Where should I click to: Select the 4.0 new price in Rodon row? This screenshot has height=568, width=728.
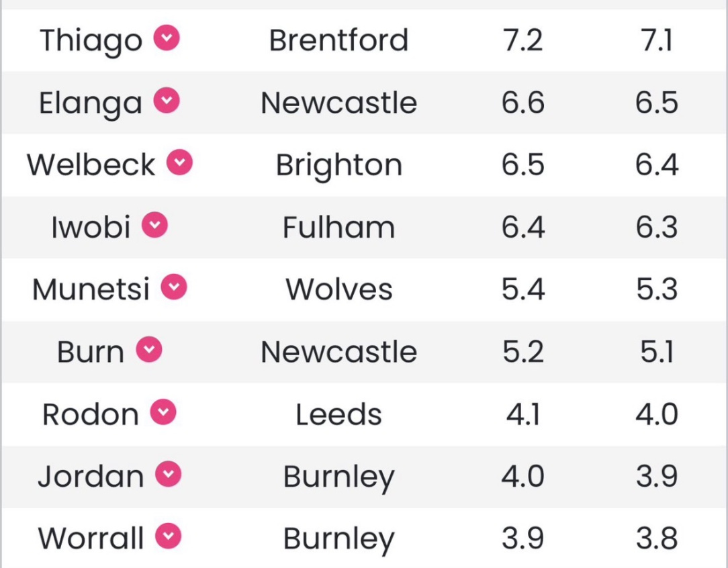click(x=656, y=414)
